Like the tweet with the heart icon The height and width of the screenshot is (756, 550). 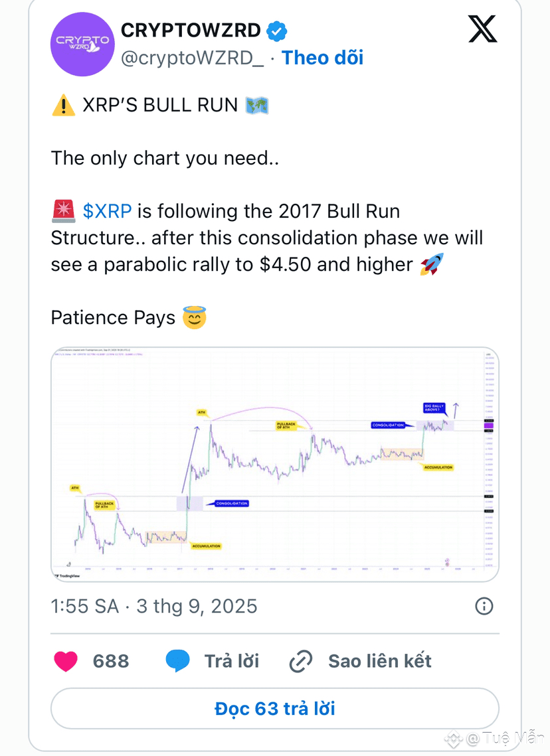click(x=66, y=661)
